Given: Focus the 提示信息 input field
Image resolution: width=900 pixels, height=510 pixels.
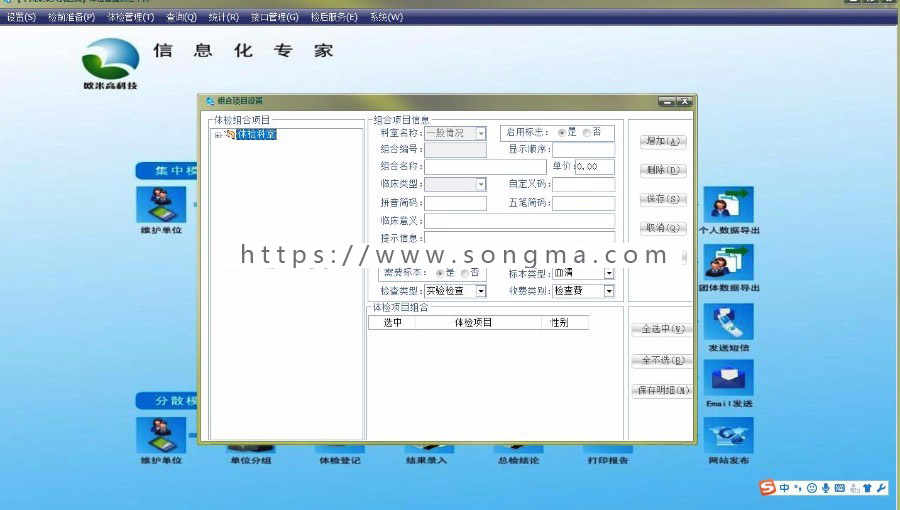Looking at the screenshot, I should pos(519,238).
